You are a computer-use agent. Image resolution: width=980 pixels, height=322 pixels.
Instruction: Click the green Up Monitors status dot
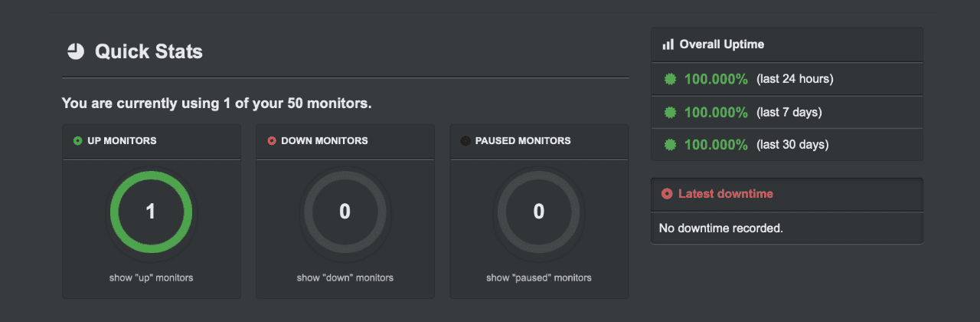(x=77, y=141)
